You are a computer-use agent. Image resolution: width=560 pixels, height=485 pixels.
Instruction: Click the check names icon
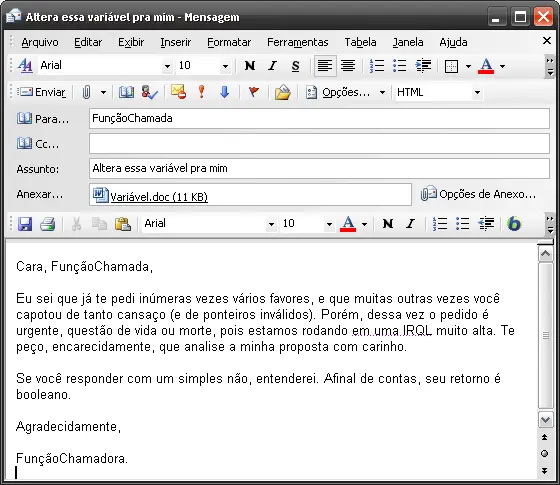click(149, 92)
